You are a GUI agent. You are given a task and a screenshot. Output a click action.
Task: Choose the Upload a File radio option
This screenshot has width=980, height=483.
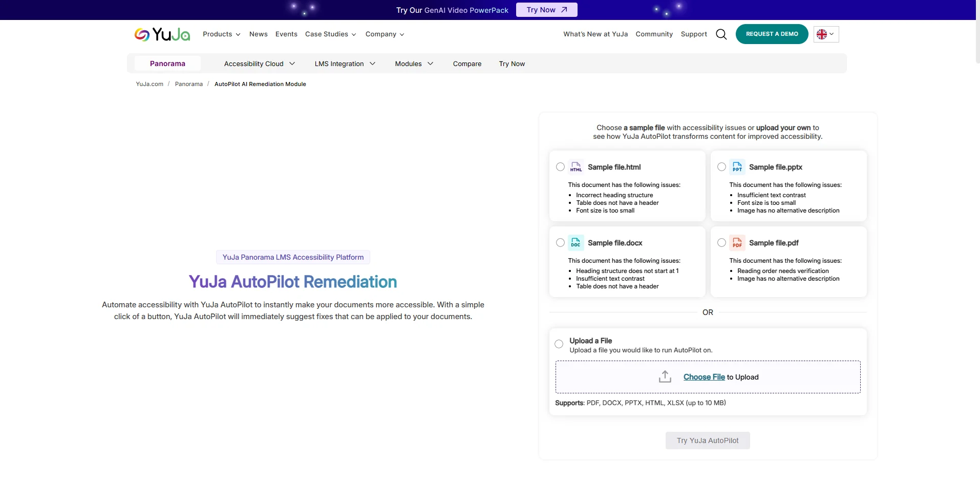coord(559,344)
